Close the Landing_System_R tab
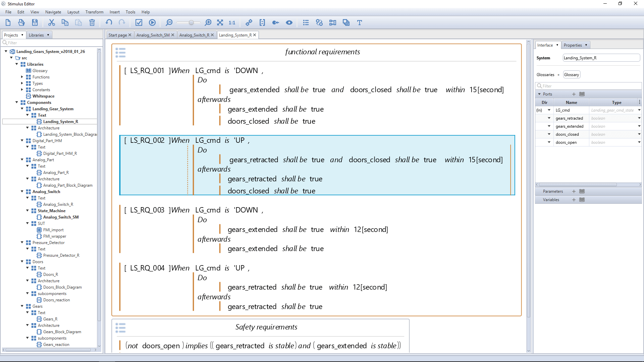This screenshot has height=362, width=644. pyautogui.click(x=255, y=35)
